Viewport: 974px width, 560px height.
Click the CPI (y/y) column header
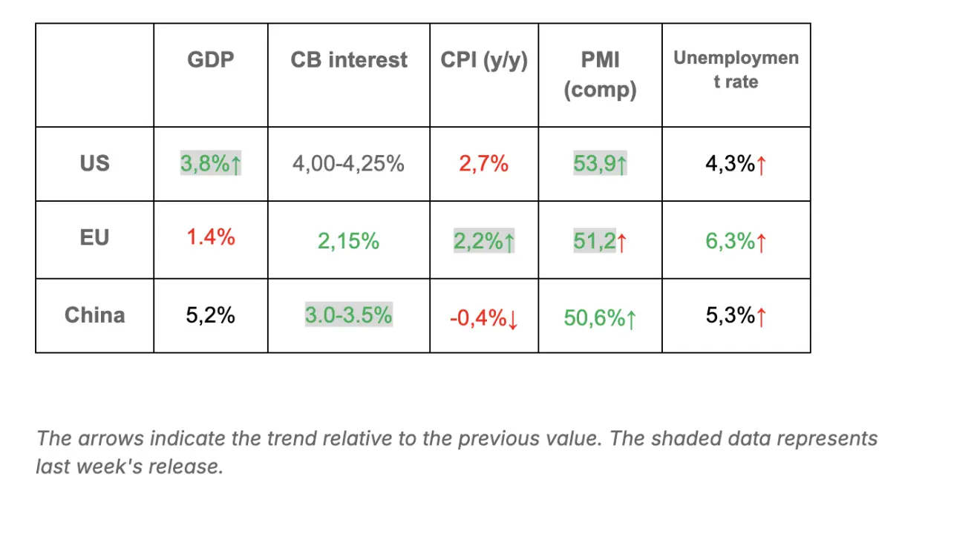tap(484, 60)
